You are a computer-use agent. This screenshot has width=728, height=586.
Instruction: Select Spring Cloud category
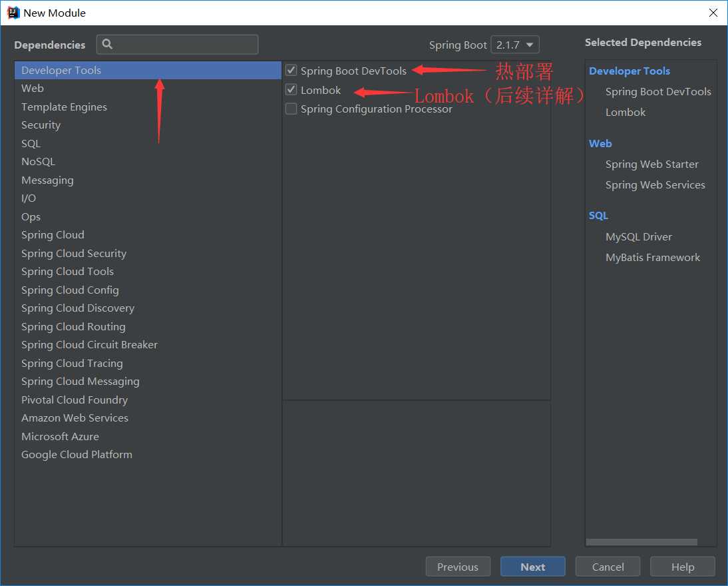click(x=148, y=235)
